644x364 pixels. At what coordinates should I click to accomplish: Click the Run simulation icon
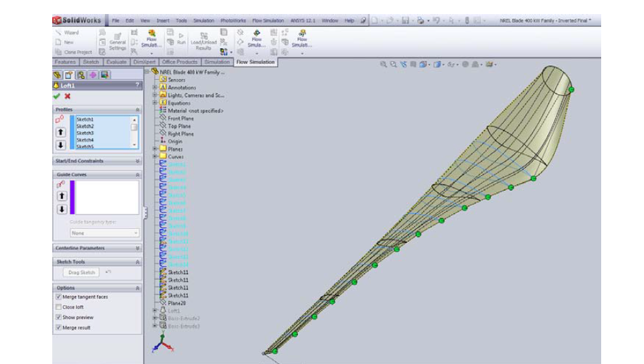[x=181, y=39]
